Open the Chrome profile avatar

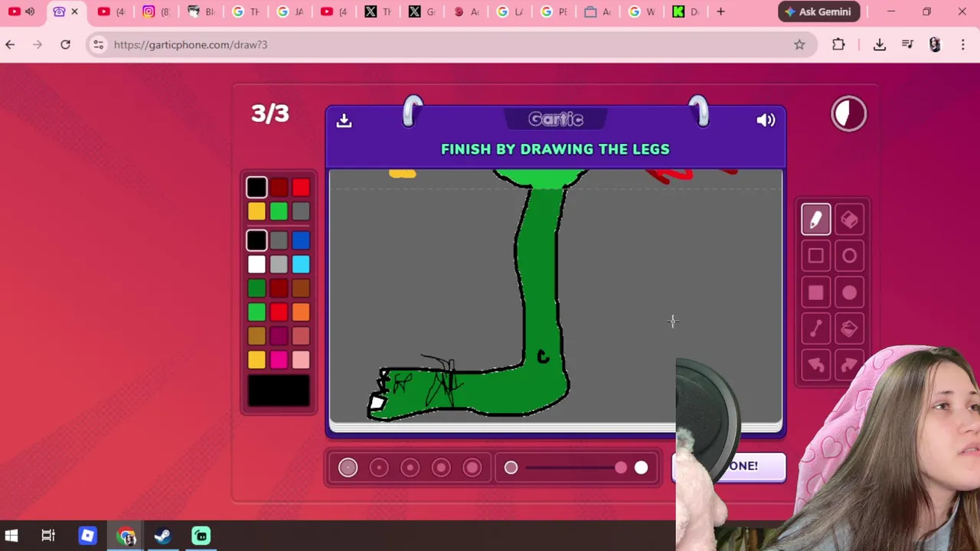click(935, 44)
